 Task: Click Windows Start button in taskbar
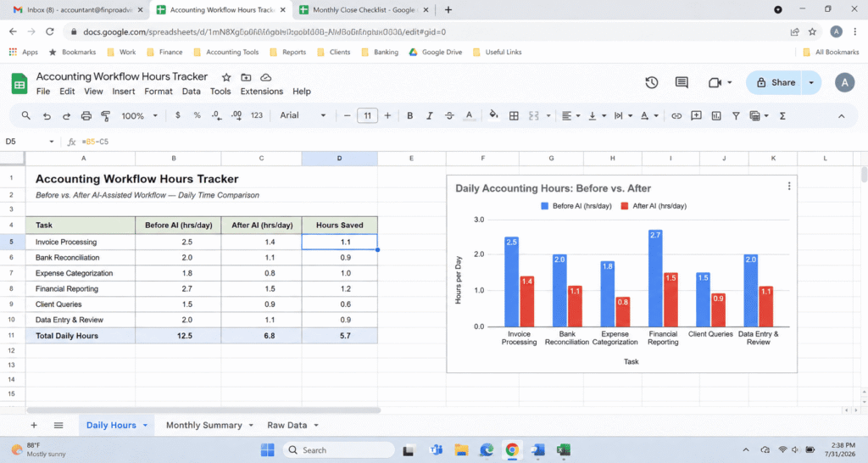tap(267, 449)
